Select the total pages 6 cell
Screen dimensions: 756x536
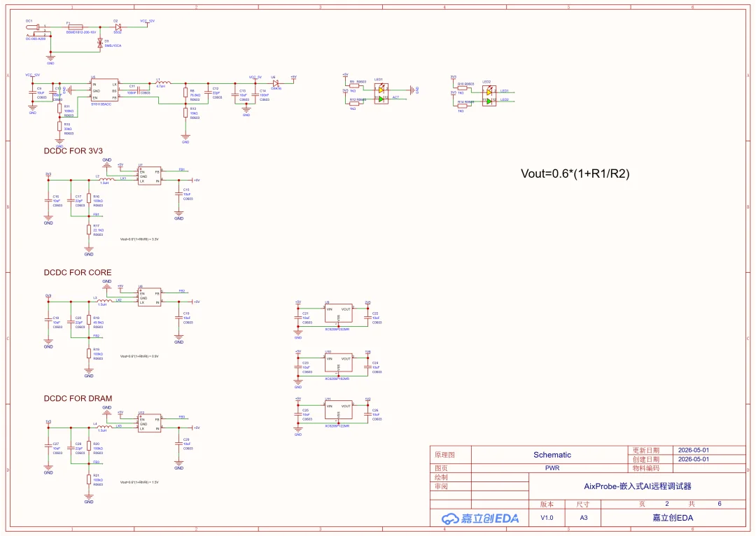pyautogui.click(x=720, y=504)
